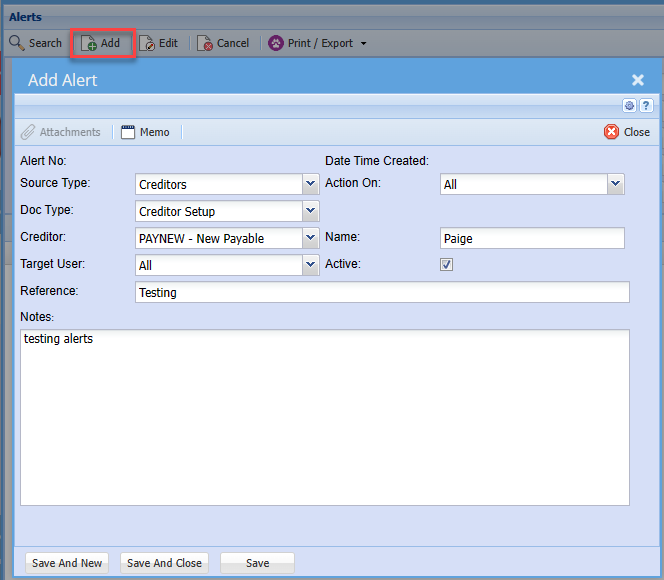Click inside the Reference text field
Viewport: 664px width, 580px height.
[382, 292]
